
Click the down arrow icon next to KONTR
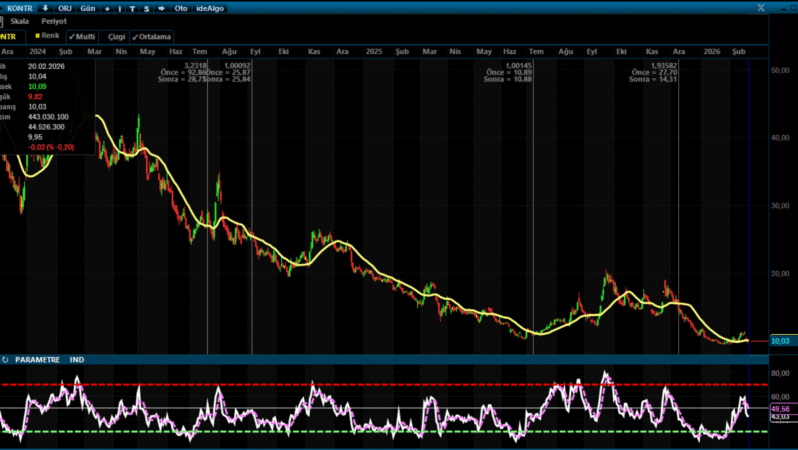(45, 7)
